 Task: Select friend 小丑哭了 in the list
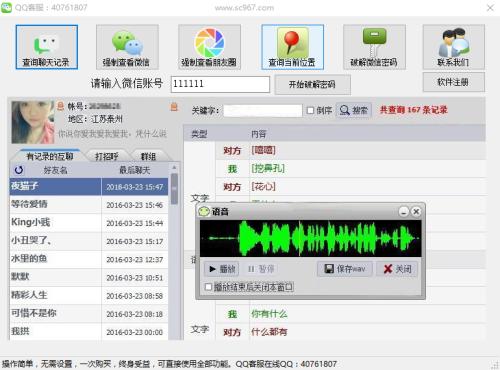pyautogui.click(x=89, y=241)
